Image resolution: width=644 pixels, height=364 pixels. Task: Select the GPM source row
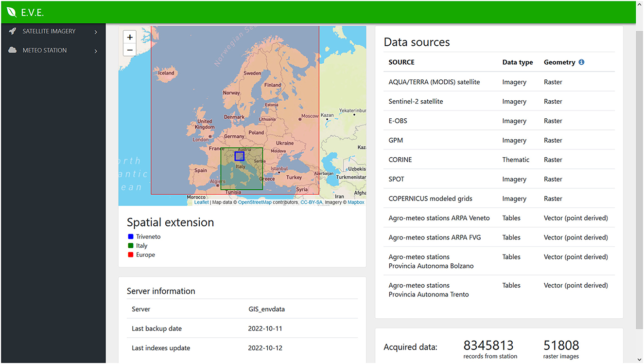click(x=499, y=140)
